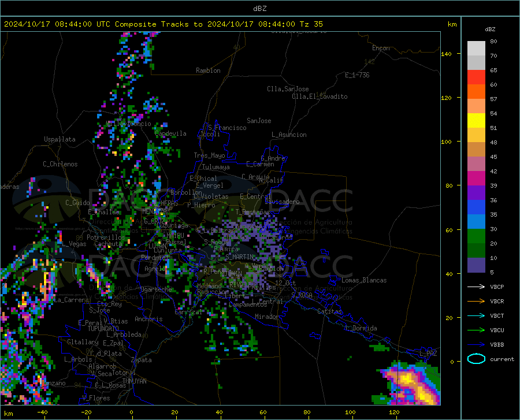Click the 'L_Dormida' map label

[x=361, y=328]
